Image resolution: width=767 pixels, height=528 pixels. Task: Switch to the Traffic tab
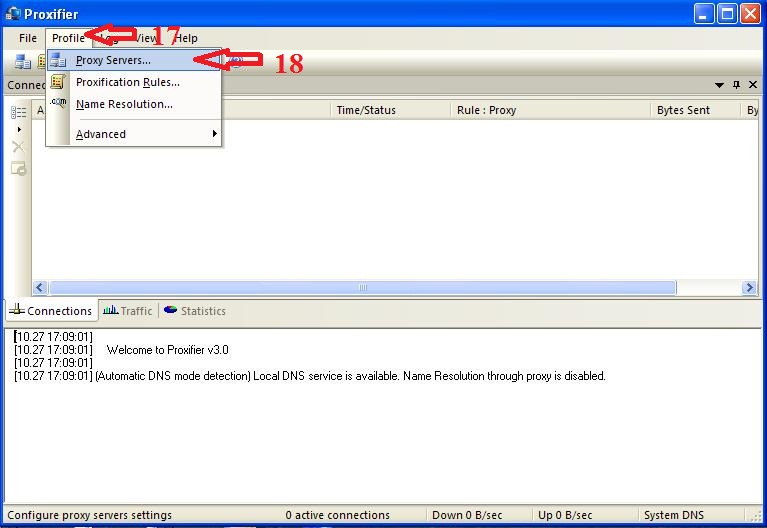(128, 311)
